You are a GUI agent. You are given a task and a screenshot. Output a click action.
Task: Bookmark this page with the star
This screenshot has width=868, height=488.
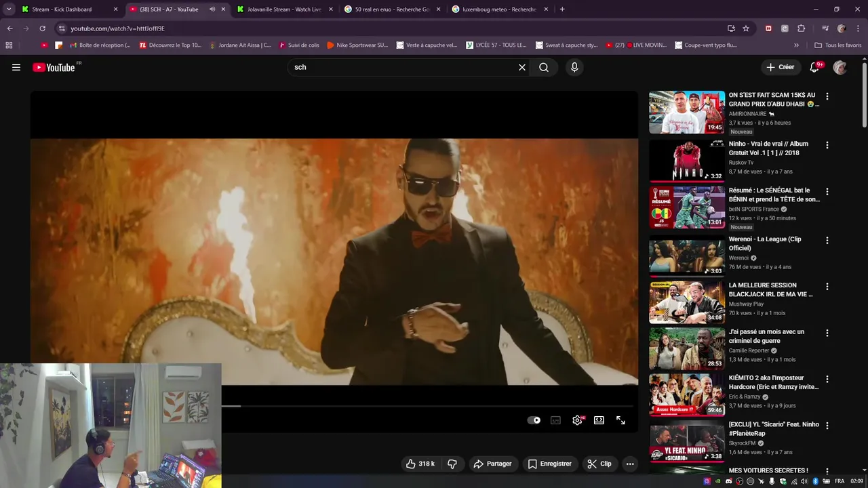(x=746, y=28)
